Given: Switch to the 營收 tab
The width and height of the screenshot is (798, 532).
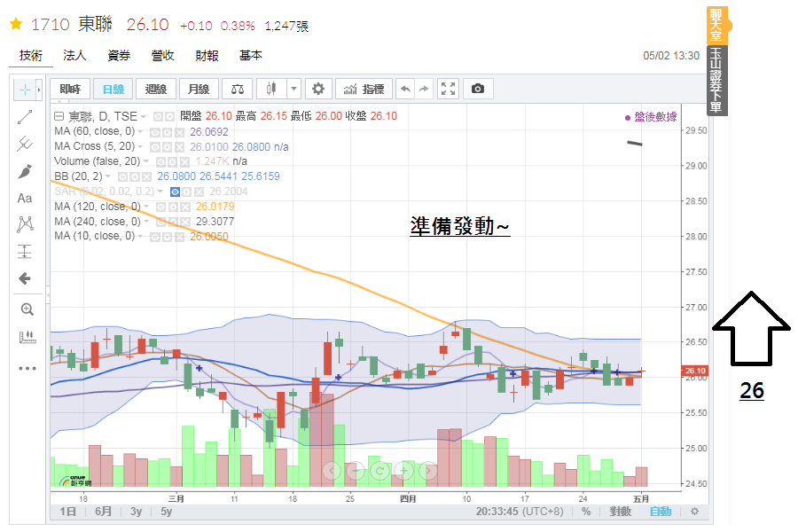Looking at the screenshot, I should coord(163,56).
